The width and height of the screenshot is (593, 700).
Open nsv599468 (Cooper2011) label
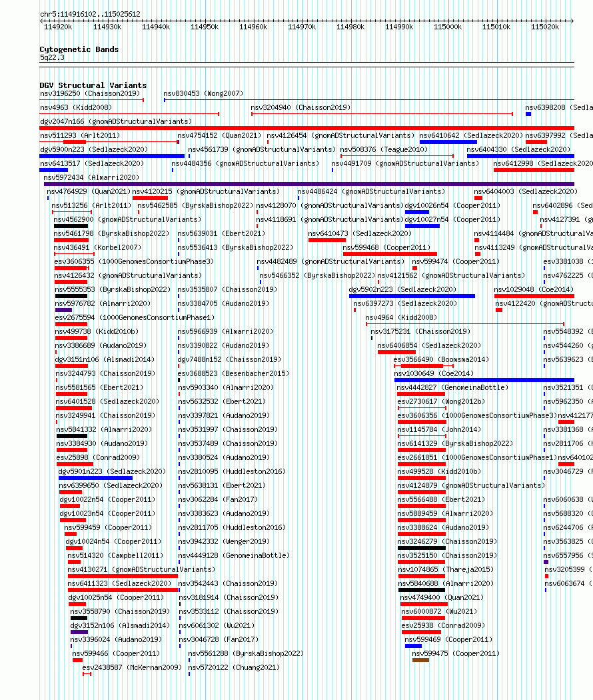(386, 247)
